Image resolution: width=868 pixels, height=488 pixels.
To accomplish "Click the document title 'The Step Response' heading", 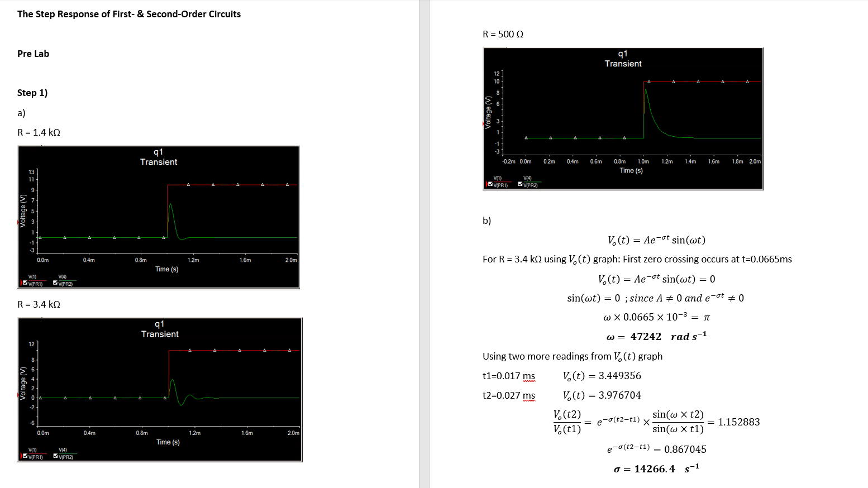I will pyautogui.click(x=129, y=14).
